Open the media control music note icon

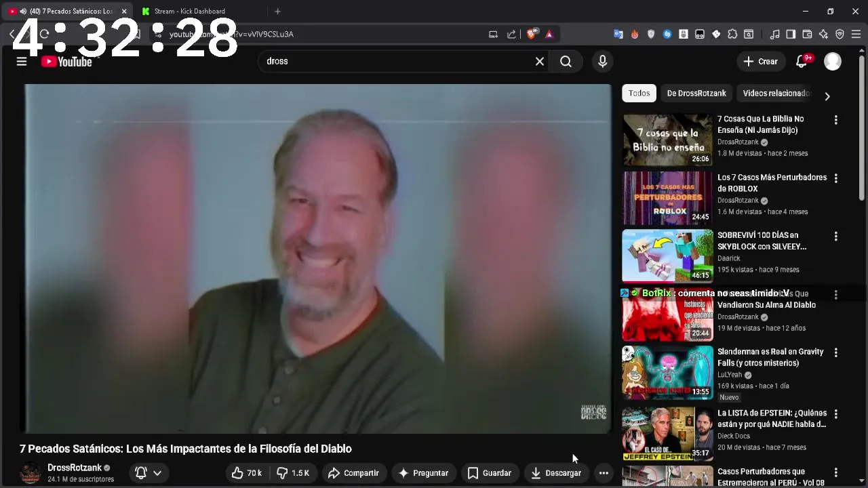click(774, 35)
